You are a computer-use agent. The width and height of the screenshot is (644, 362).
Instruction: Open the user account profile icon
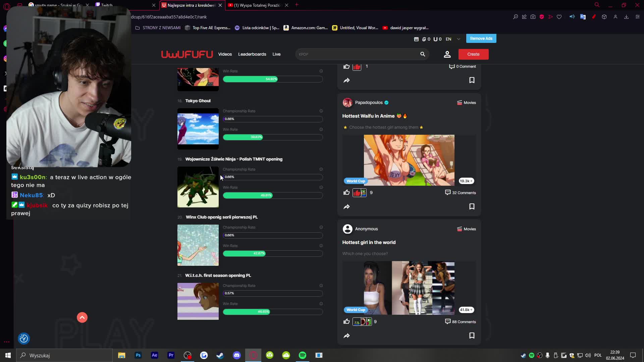(x=447, y=54)
